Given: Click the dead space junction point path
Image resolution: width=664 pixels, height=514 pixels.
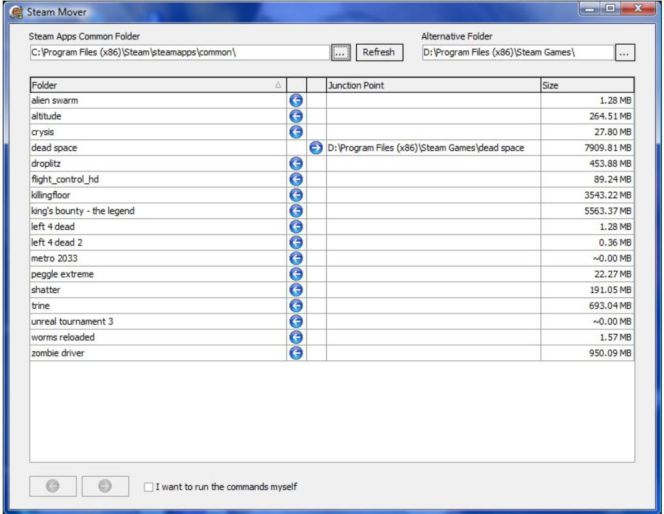Looking at the screenshot, I should pyautogui.click(x=426, y=147).
